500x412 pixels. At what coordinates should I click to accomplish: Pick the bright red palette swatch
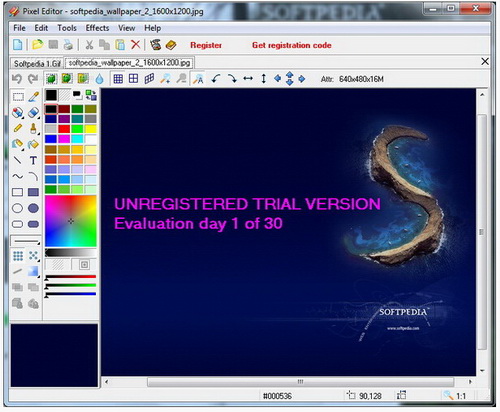pyautogui.click(x=64, y=129)
